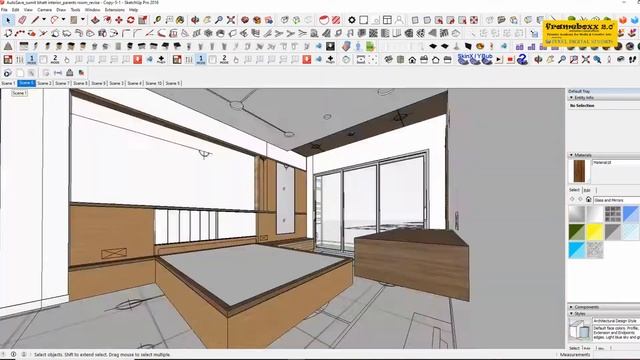
Task: Switch to the Scene 1 tab
Action: 8,83
